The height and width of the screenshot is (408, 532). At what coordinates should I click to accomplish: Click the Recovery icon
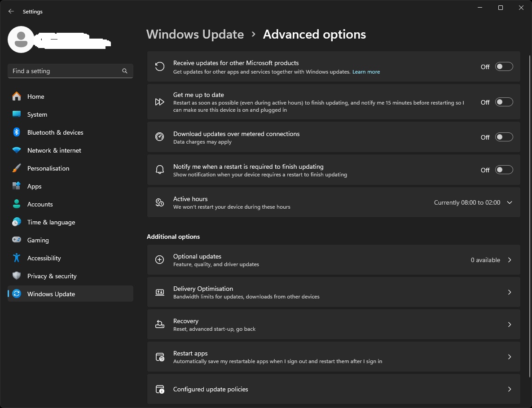(x=160, y=324)
